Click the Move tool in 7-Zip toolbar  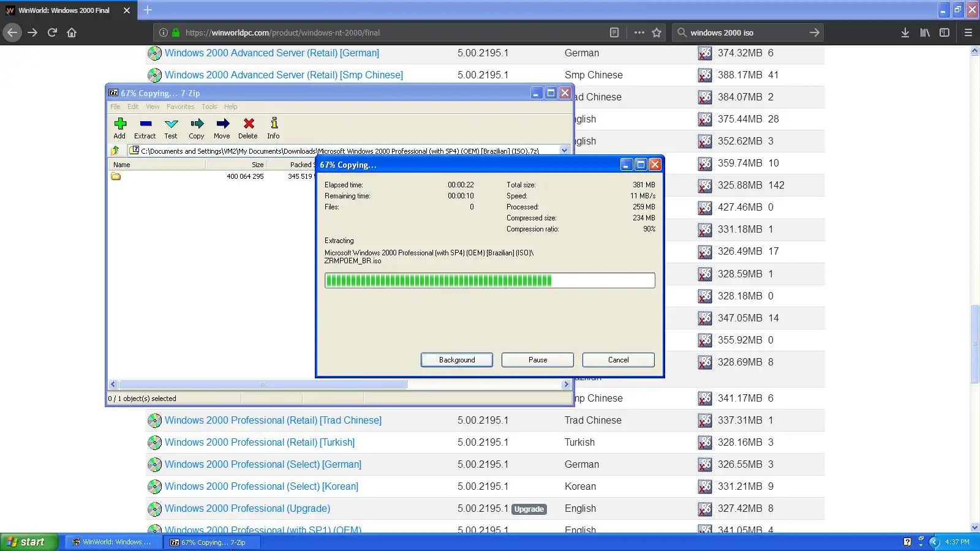click(222, 128)
